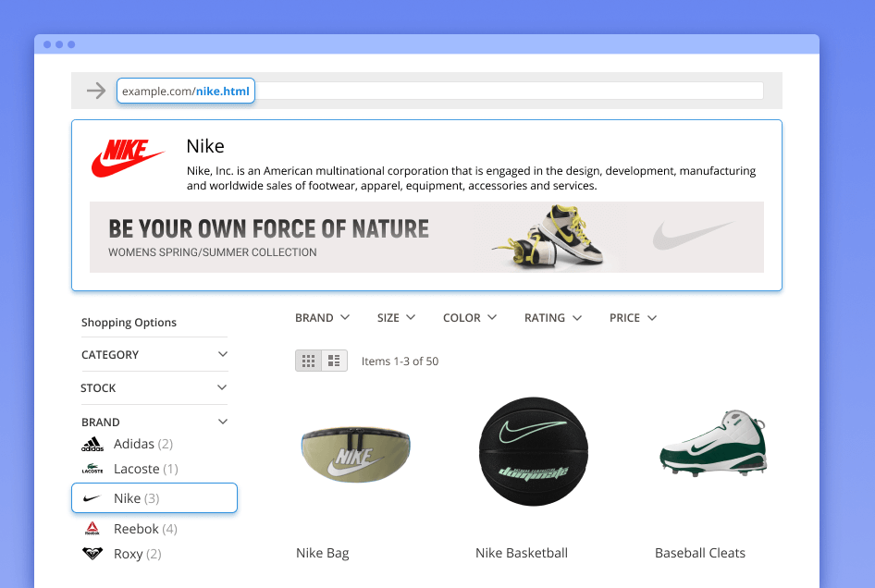Screen dimensions: 875x588
Task: Click the example.com/nike.html URL field
Action: [x=186, y=91]
